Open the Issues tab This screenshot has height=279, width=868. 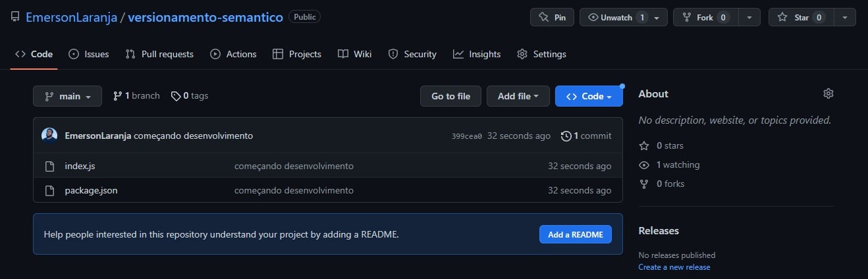[x=89, y=54]
